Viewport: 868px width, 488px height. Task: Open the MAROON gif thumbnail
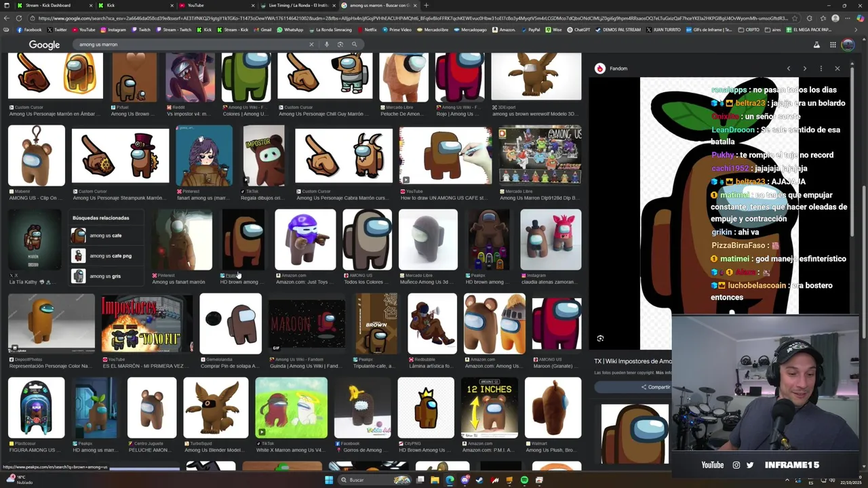pyautogui.click(x=307, y=323)
